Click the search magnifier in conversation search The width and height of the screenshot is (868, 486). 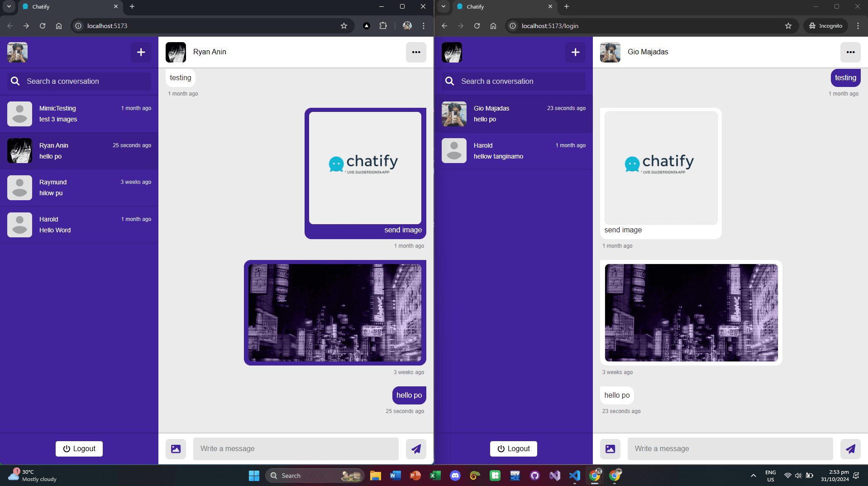pyautogui.click(x=15, y=81)
